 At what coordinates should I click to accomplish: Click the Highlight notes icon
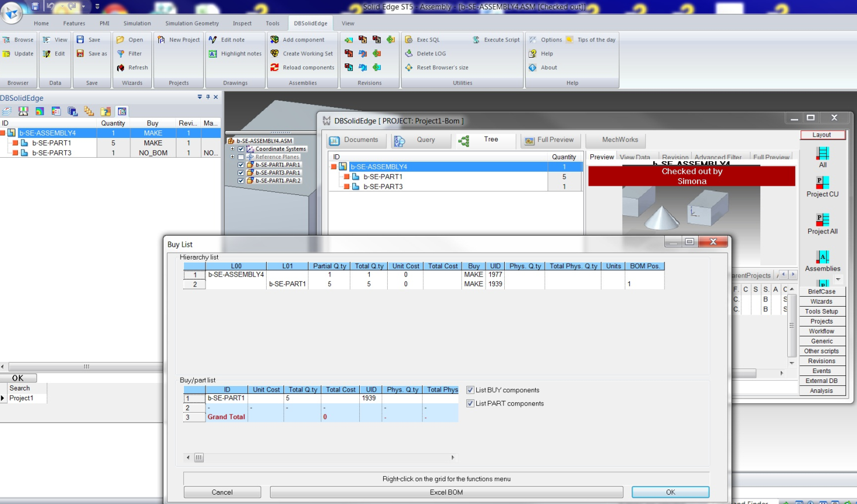[x=213, y=54]
